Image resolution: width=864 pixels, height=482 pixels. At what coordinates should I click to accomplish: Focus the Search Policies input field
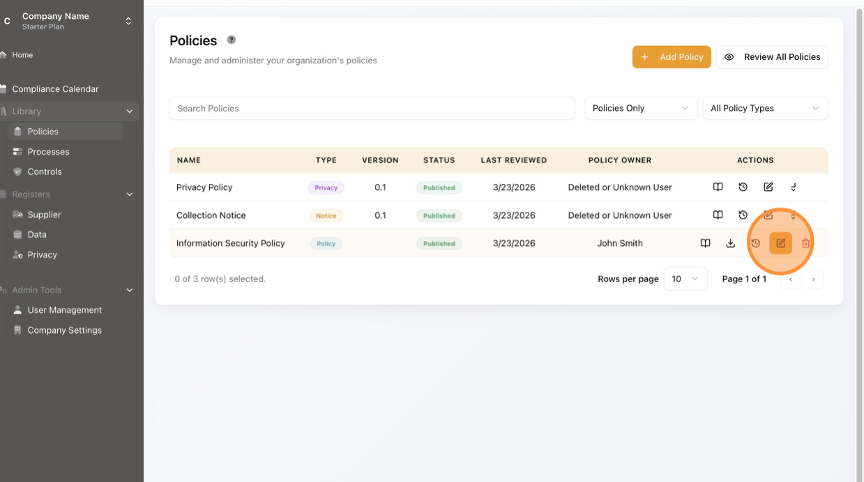pos(372,108)
